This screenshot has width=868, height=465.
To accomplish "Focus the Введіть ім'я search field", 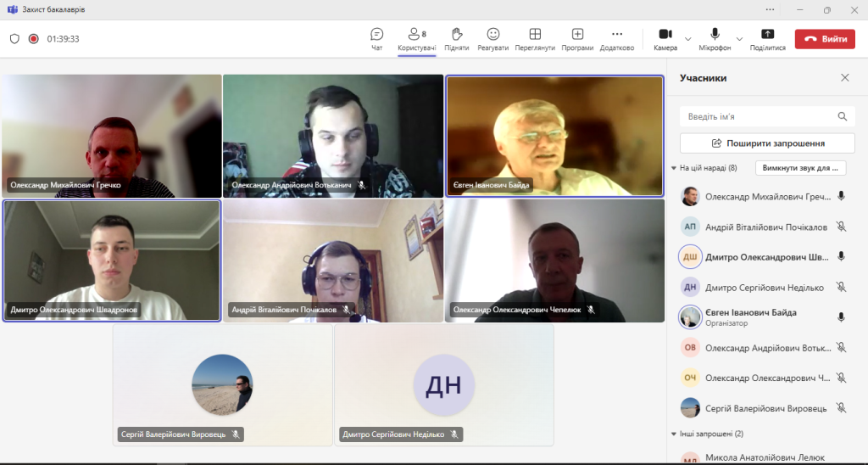I will pyautogui.click(x=767, y=116).
